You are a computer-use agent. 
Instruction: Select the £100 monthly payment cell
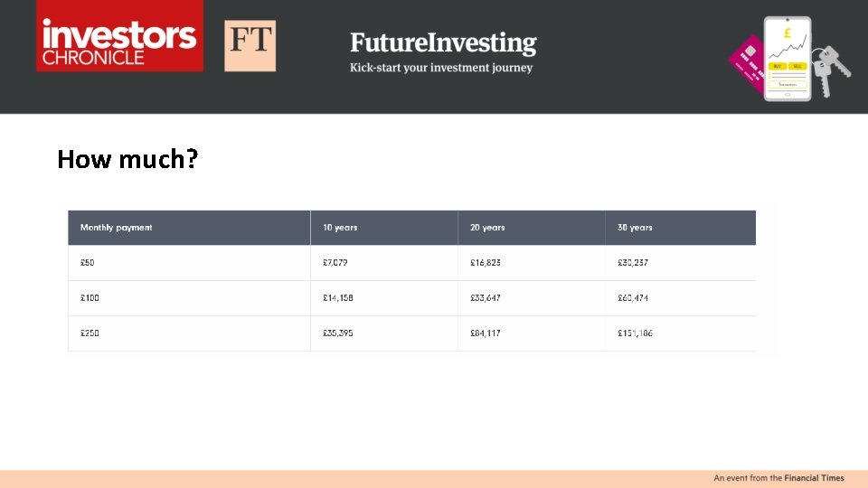click(90, 298)
